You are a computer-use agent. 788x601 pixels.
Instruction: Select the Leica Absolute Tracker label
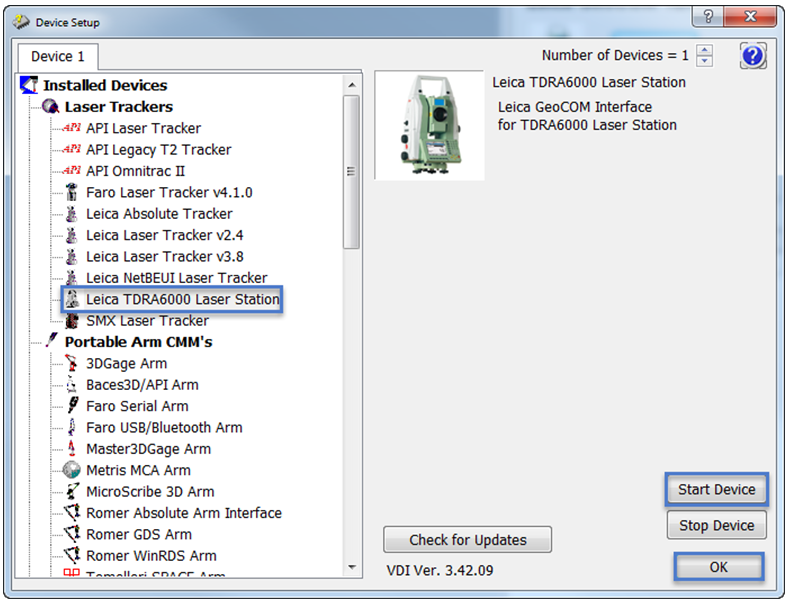tap(159, 214)
